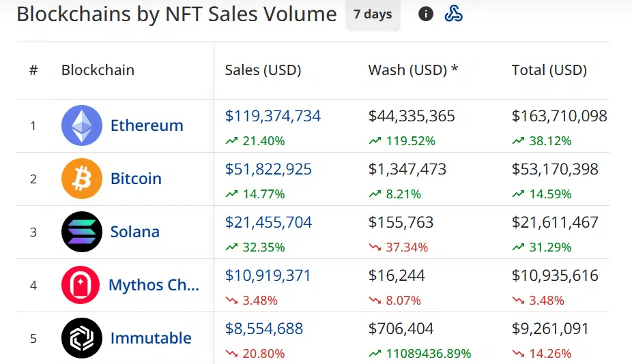Click the # rank column header
The image size is (632, 364).
click(x=33, y=70)
